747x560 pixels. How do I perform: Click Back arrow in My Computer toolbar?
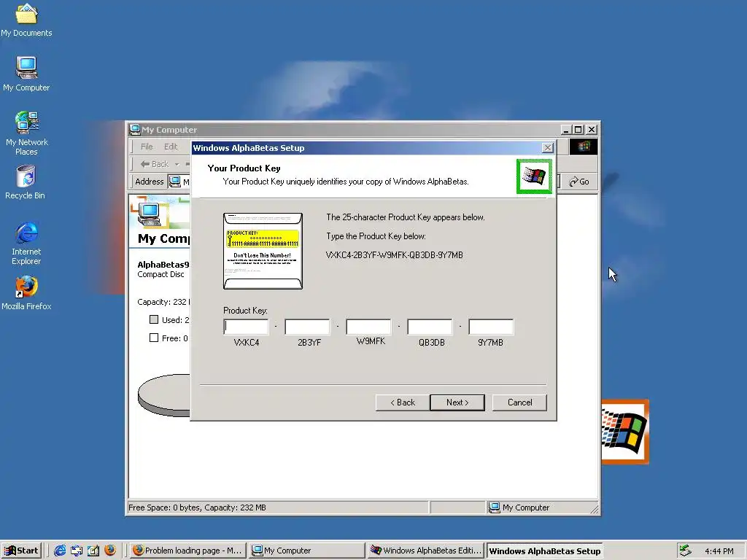(x=155, y=164)
